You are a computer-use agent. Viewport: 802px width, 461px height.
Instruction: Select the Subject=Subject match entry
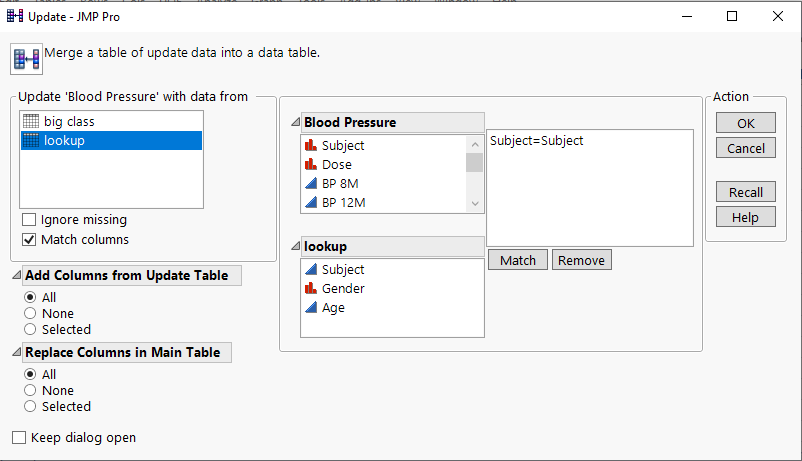pos(537,141)
